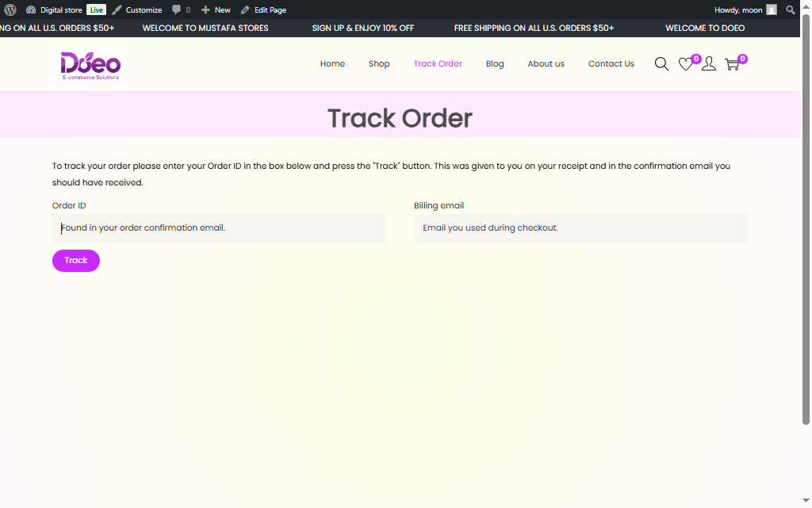Click the Live status badge

coord(96,10)
